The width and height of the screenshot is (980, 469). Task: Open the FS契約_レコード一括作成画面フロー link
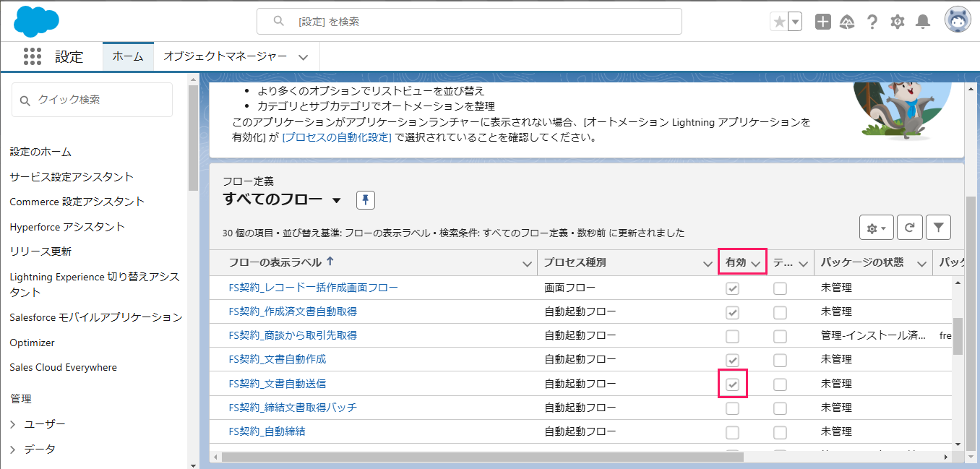click(313, 288)
